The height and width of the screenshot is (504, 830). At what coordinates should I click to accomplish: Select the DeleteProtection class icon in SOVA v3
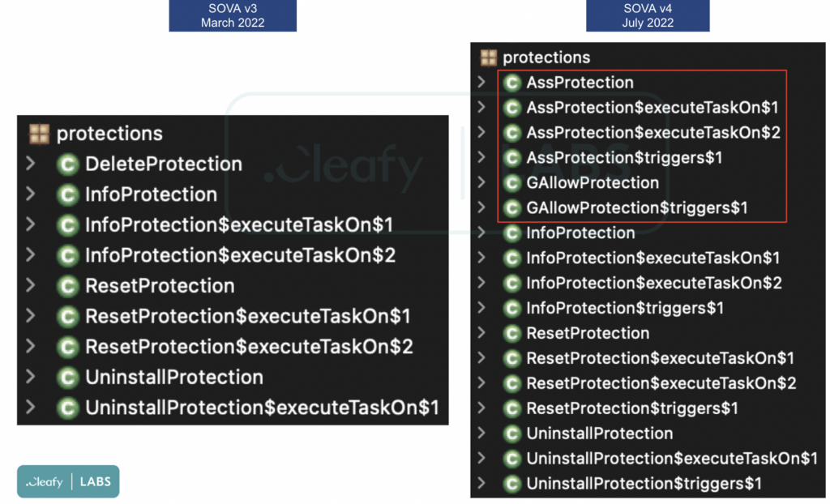coord(67,164)
